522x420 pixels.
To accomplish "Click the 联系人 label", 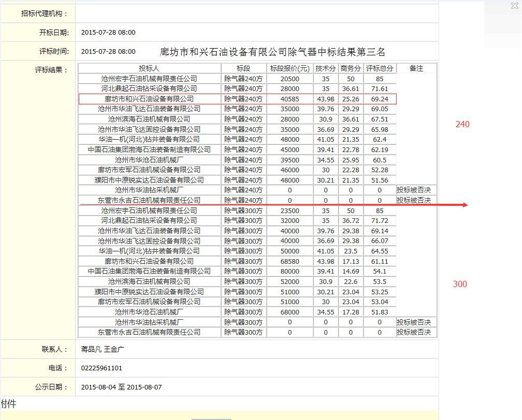I will (x=55, y=349).
